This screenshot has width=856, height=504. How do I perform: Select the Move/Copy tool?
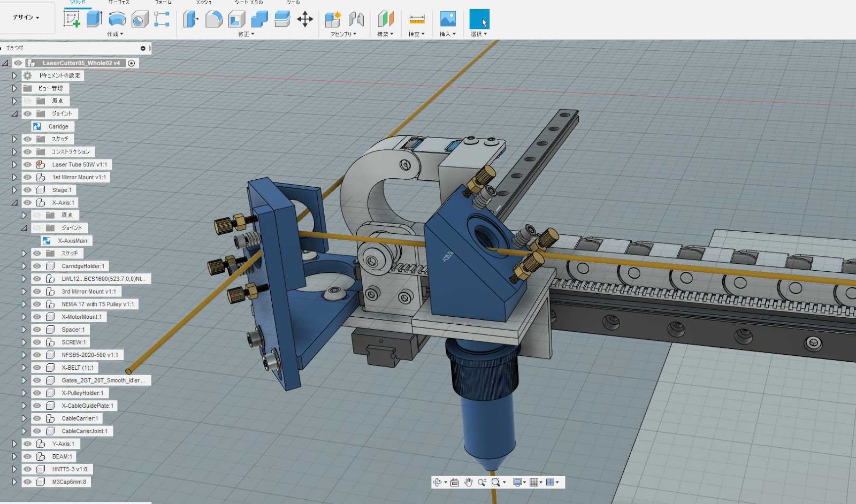(x=305, y=19)
